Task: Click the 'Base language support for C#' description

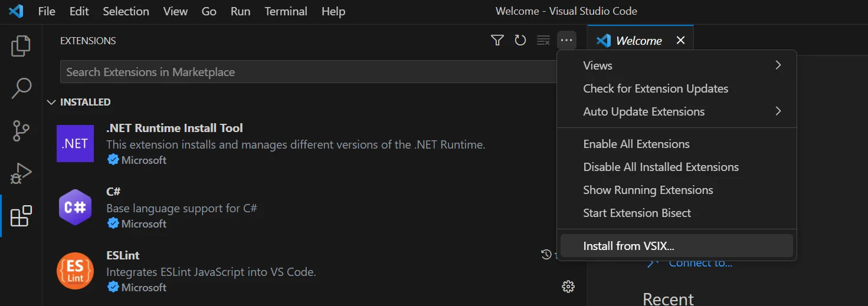Action: 182,208
